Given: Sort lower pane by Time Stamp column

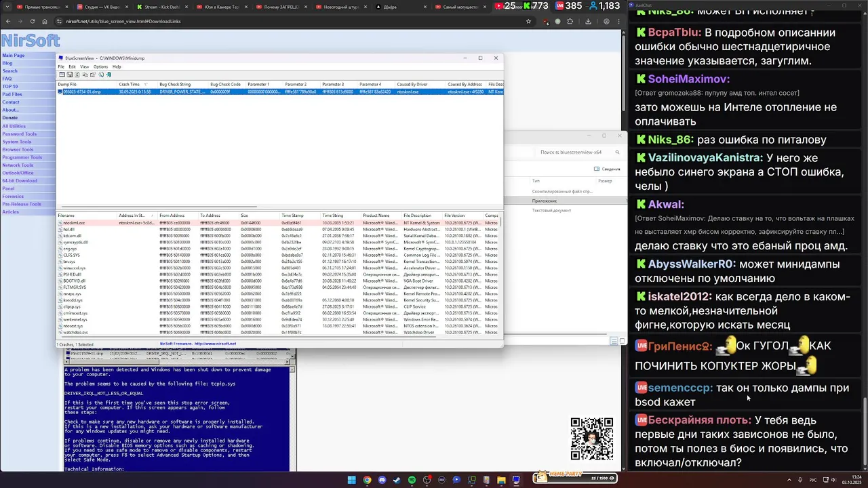Looking at the screenshot, I should [x=300, y=216].
